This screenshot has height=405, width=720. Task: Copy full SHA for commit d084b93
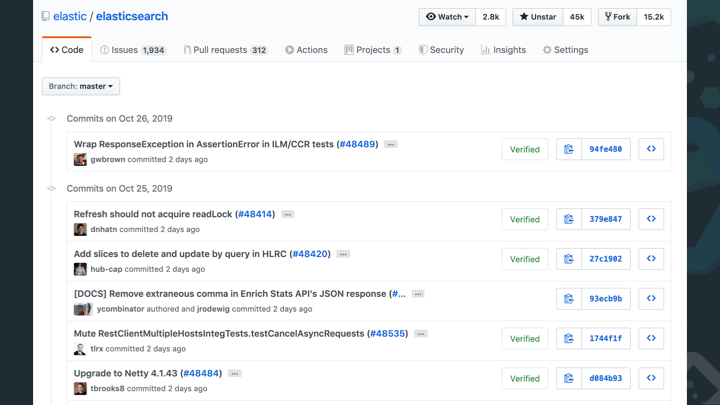[568, 378]
